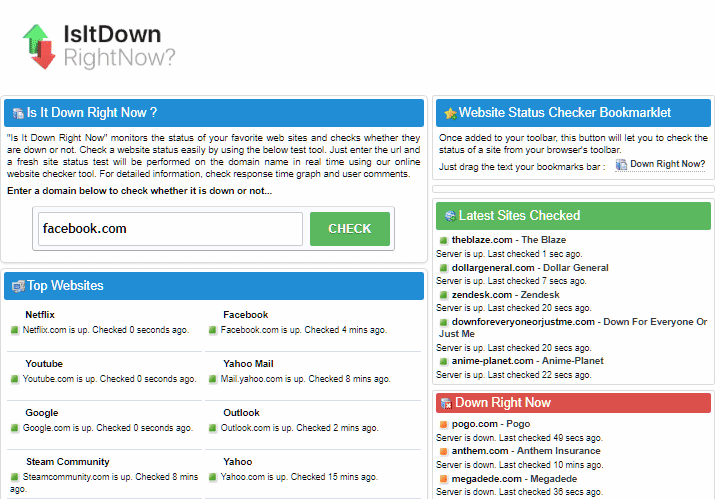Click the IsItDown RightNow? title text

(x=119, y=46)
